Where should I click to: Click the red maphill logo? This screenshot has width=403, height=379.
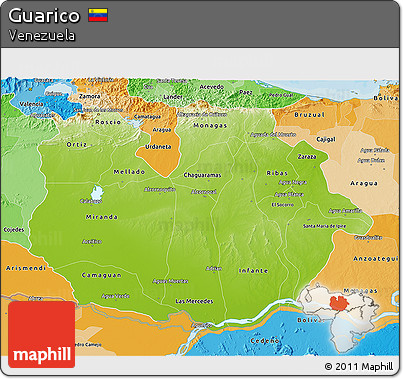42,335
